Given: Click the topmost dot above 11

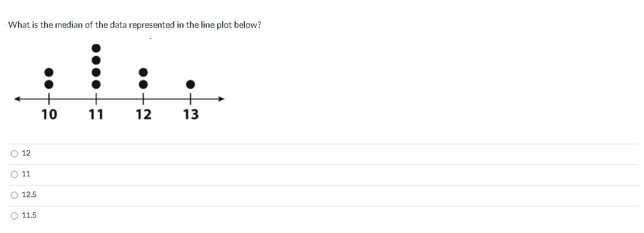Looking at the screenshot, I should (96, 48).
